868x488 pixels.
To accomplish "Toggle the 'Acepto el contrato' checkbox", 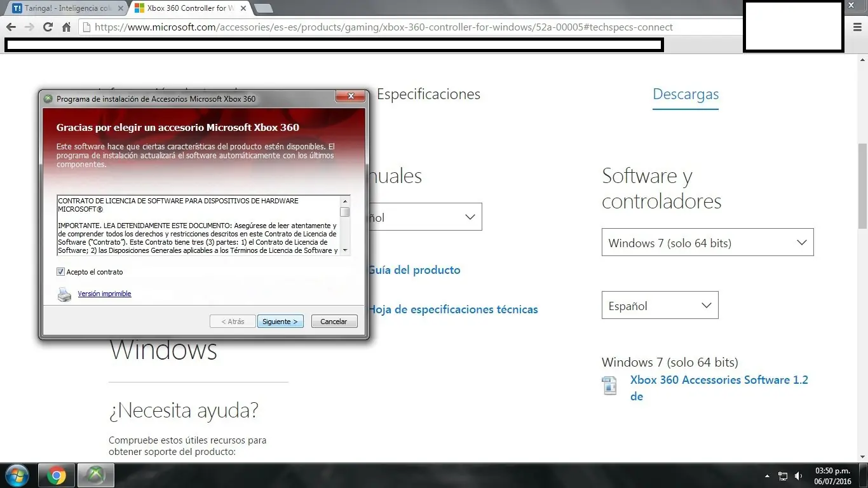I will click(61, 272).
